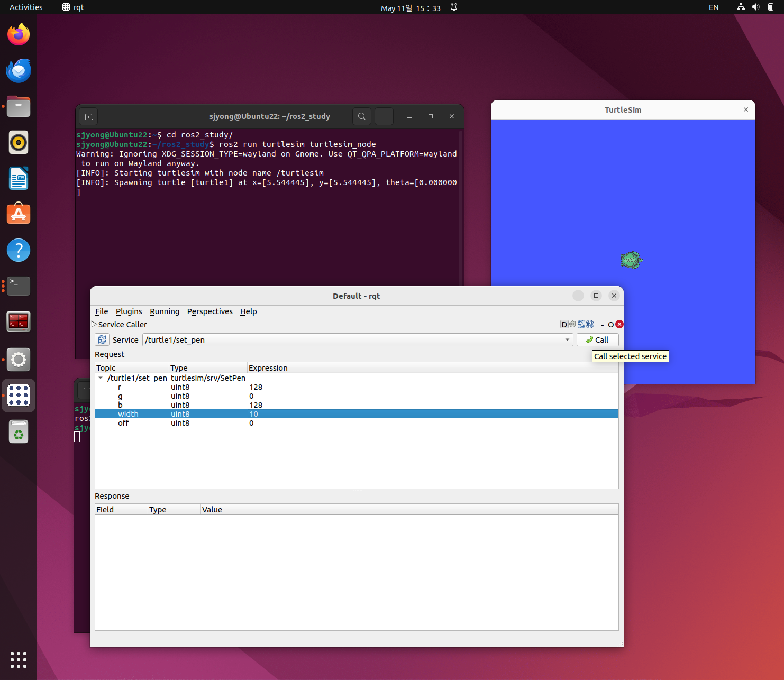Viewport: 784px width, 680px height.
Task: Open the EN input source indicator
Action: (714, 7)
